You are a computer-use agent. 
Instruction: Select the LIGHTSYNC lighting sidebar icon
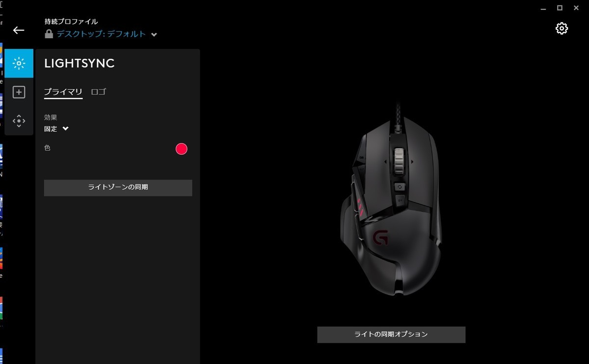coord(19,63)
